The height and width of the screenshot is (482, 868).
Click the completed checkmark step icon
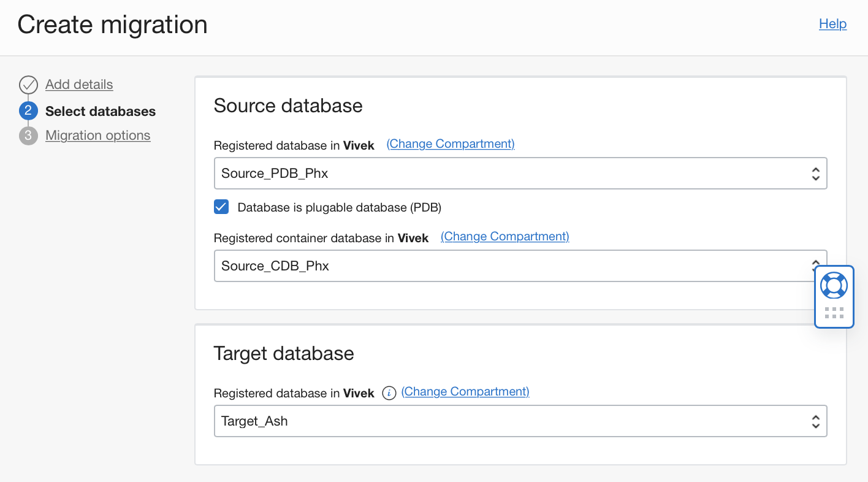28,85
